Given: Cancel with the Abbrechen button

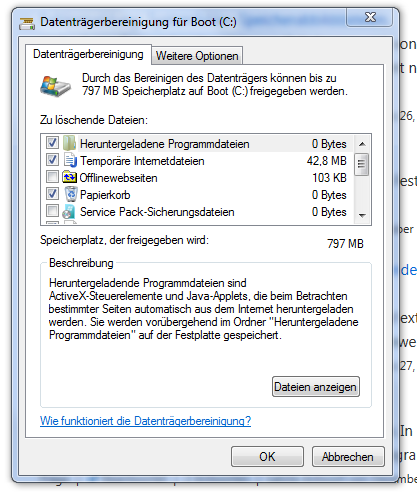Looking at the screenshot, I should coord(348,457).
